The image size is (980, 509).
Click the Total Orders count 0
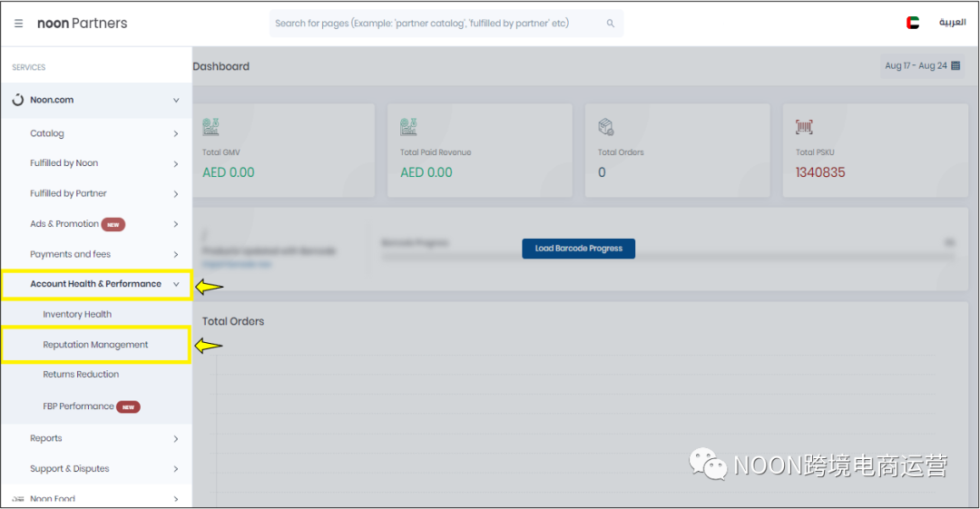tap(602, 172)
